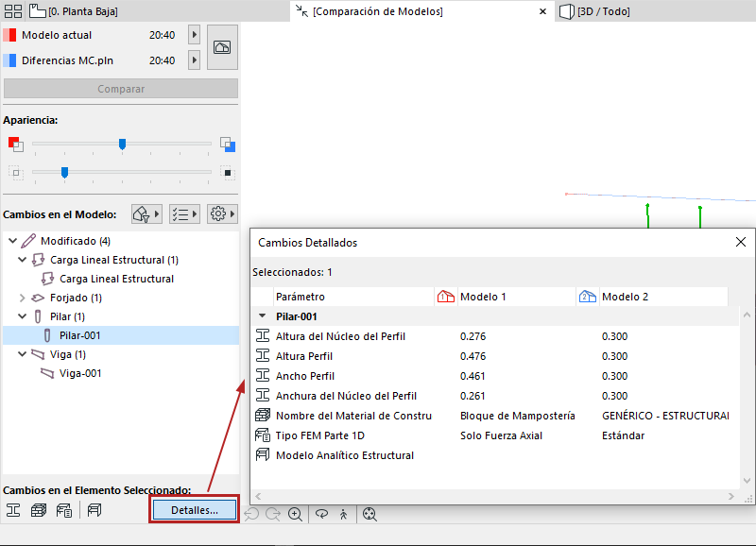Collapse the Pilar (1) group
Viewport: 756px width, 546px height.
(x=22, y=316)
